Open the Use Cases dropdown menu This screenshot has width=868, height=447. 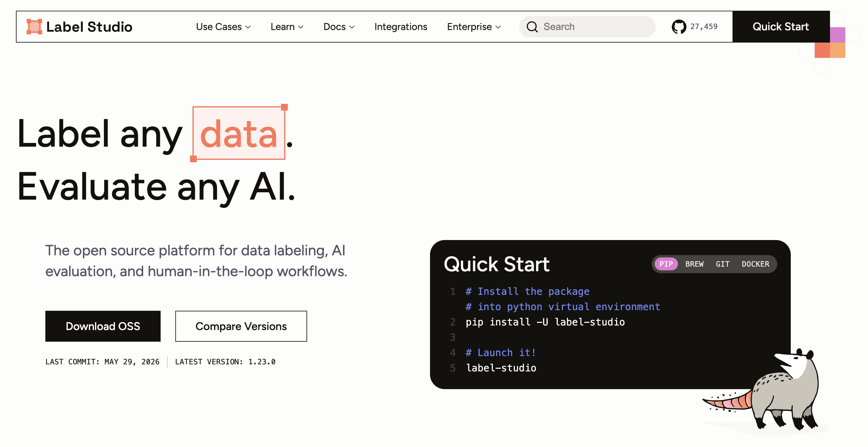(223, 27)
